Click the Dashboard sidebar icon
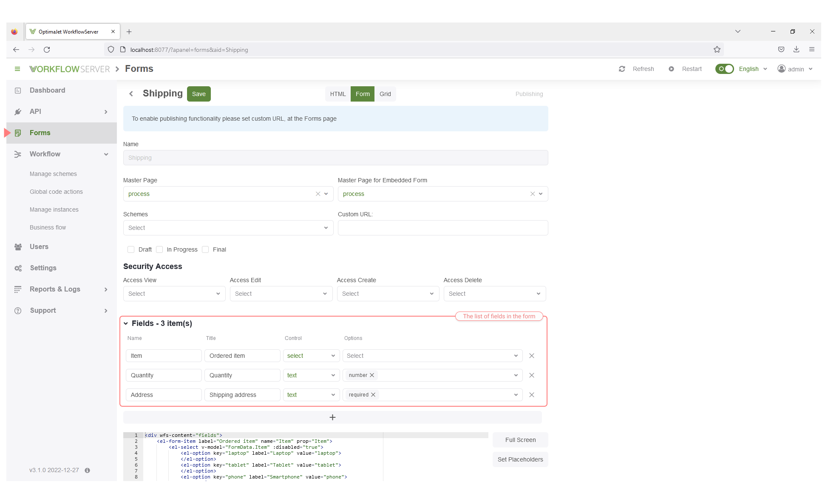 pos(18,91)
